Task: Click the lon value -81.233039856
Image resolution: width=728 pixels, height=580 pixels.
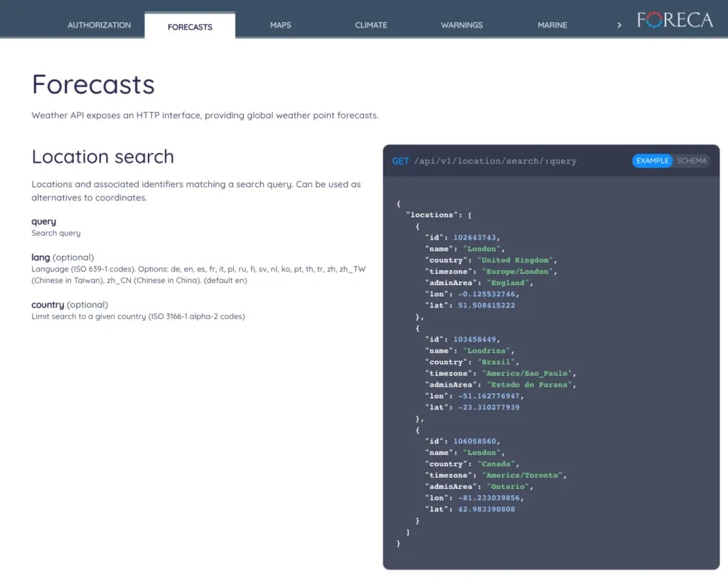Action: pyautogui.click(x=489, y=498)
